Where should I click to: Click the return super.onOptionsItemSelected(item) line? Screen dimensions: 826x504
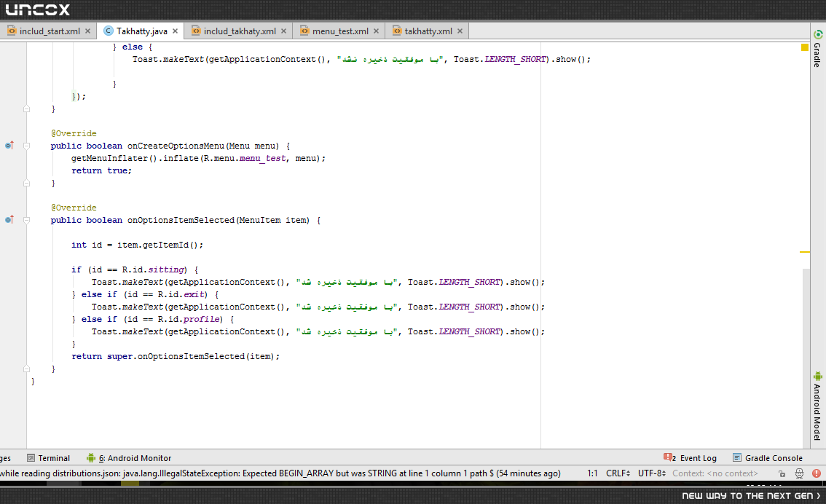tap(176, 357)
